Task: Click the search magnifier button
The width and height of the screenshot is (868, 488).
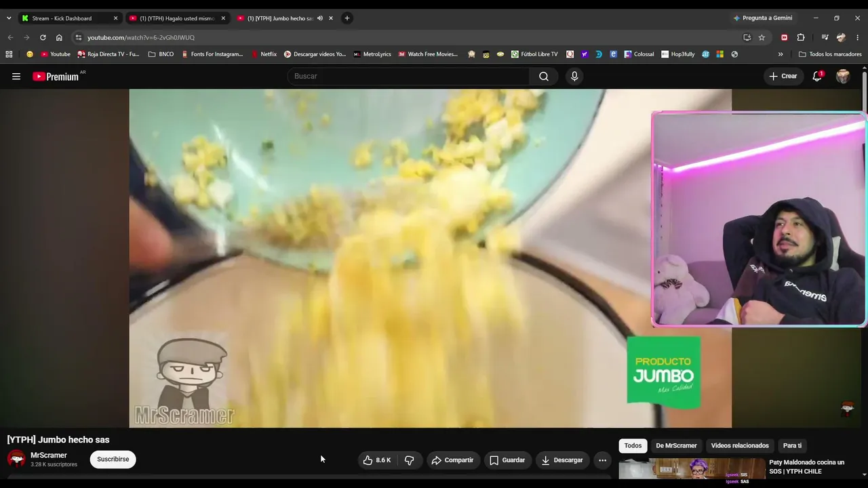Action: pos(544,77)
